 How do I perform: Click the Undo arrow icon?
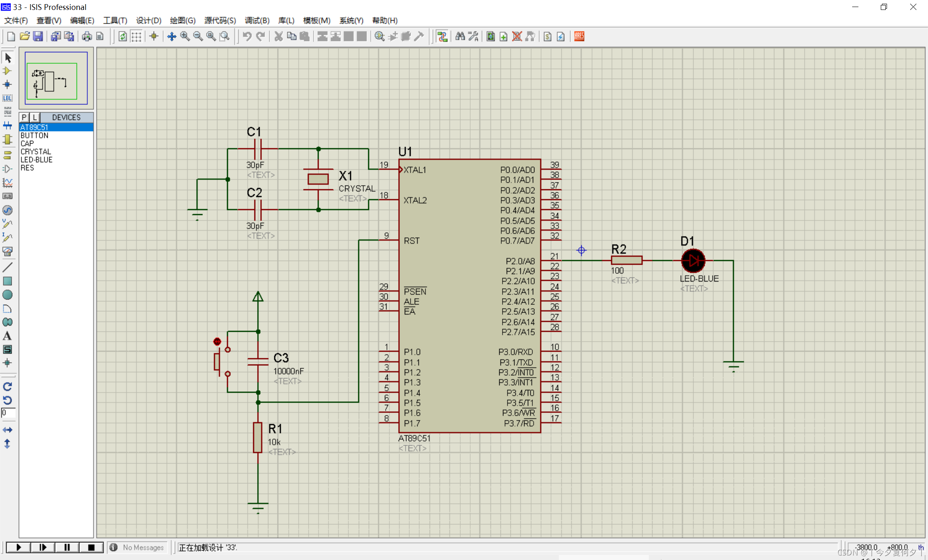pos(247,36)
